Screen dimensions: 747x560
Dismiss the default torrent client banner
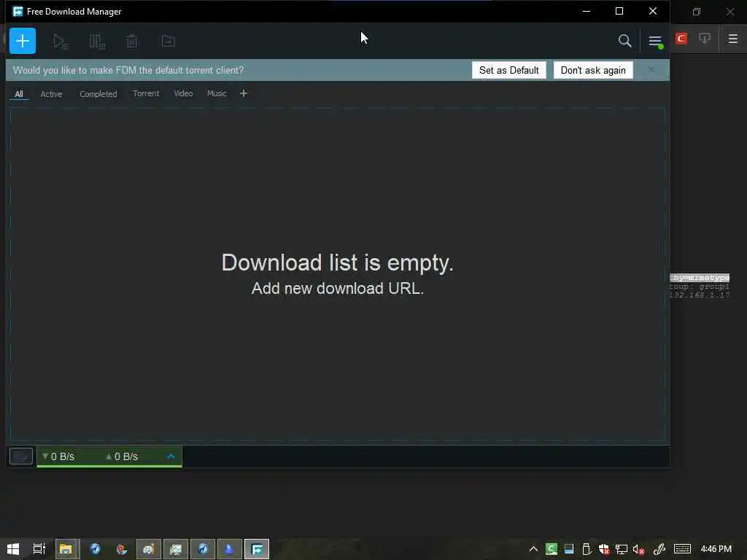[651, 70]
